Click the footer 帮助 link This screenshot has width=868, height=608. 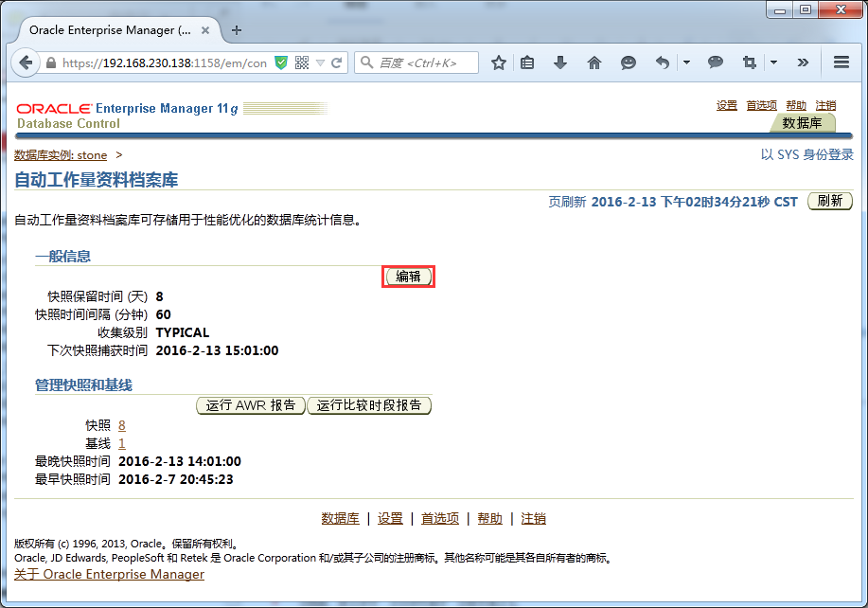pyautogui.click(x=490, y=518)
